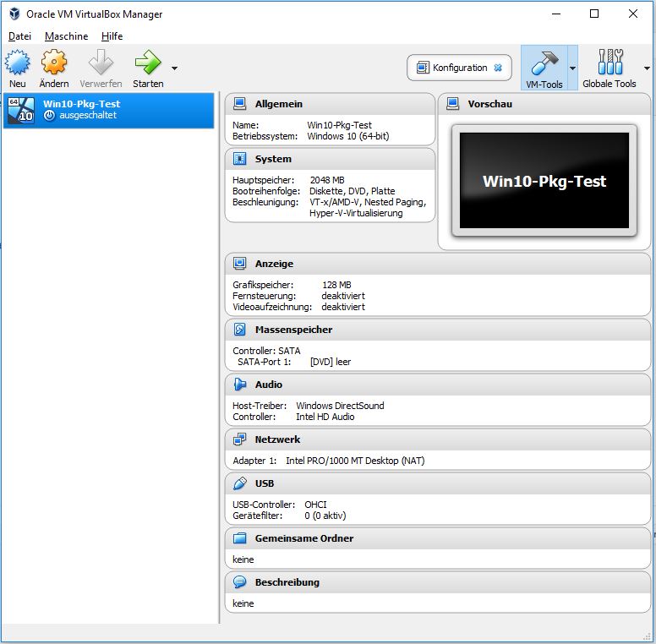Click the '128 MB' Grafikspeicher value

(x=336, y=285)
